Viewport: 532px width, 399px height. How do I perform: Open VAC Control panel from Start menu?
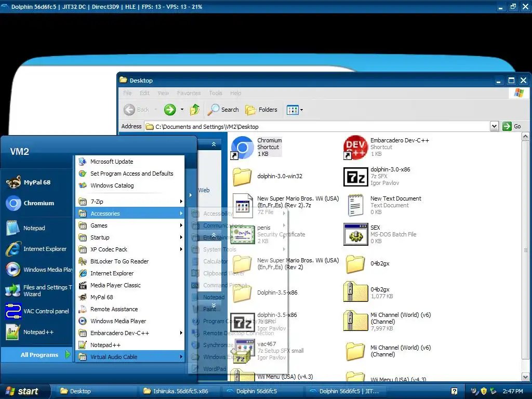click(x=37, y=312)
